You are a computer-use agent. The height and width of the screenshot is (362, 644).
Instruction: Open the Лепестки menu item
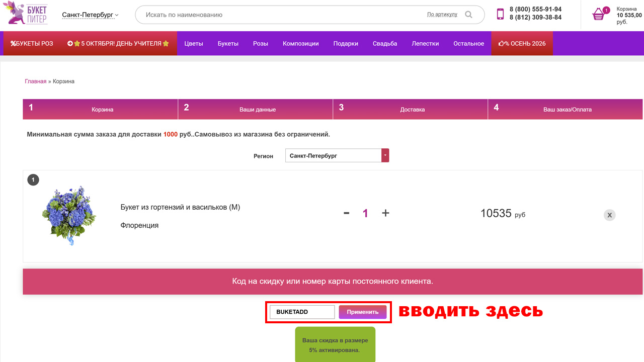tap(425, 43)
